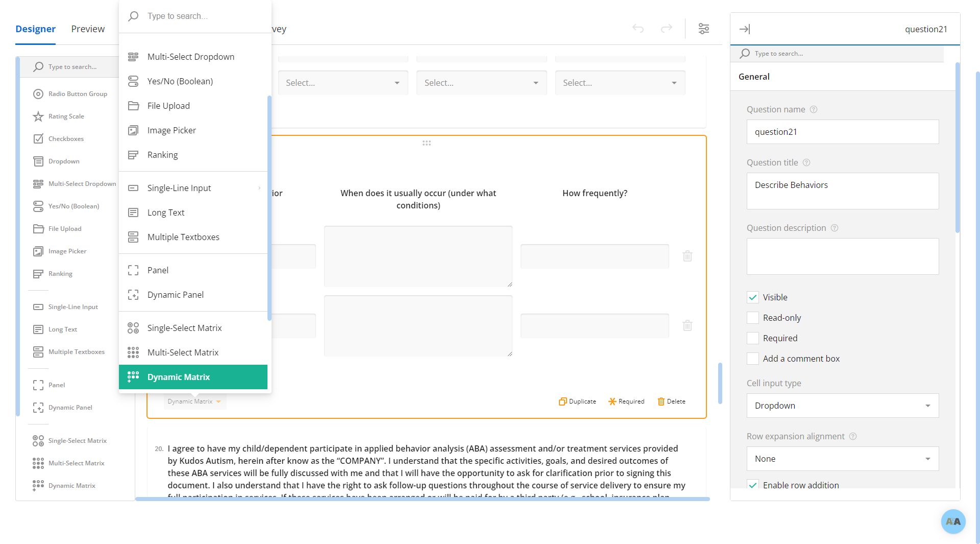Switch to the Preview tab
Screen dimensions: 980x544
tap(88, 29)
